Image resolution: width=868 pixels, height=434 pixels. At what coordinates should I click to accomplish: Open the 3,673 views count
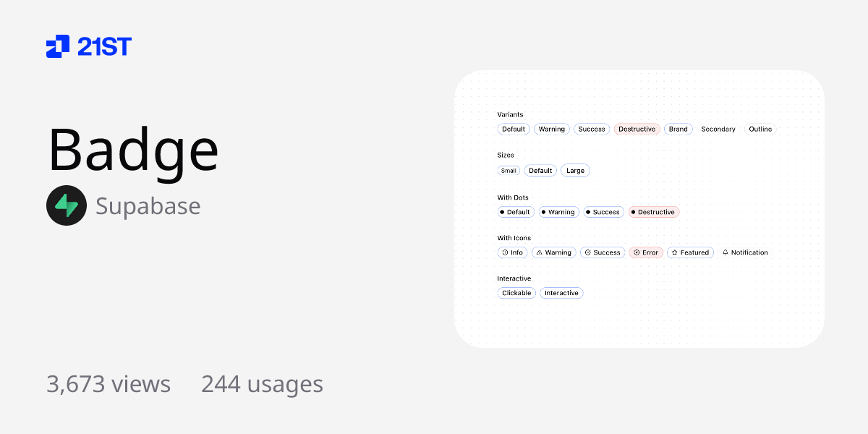pos(109,384)
